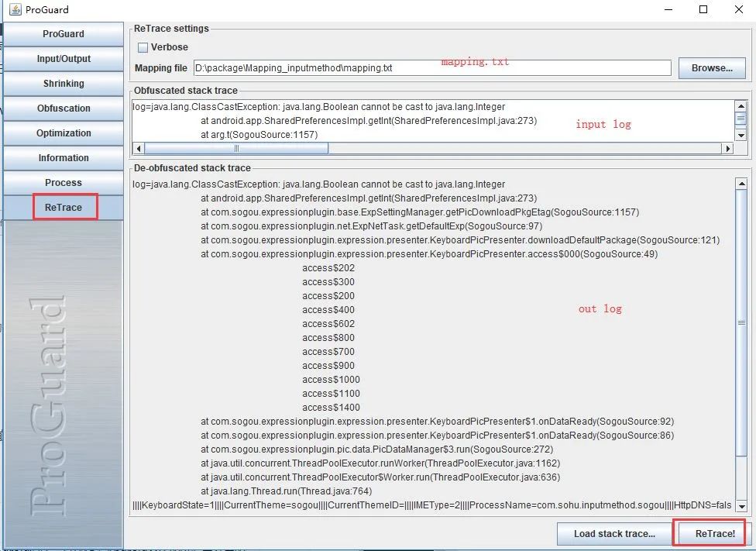Click the 'access$200' line

(x=328, y=296)
